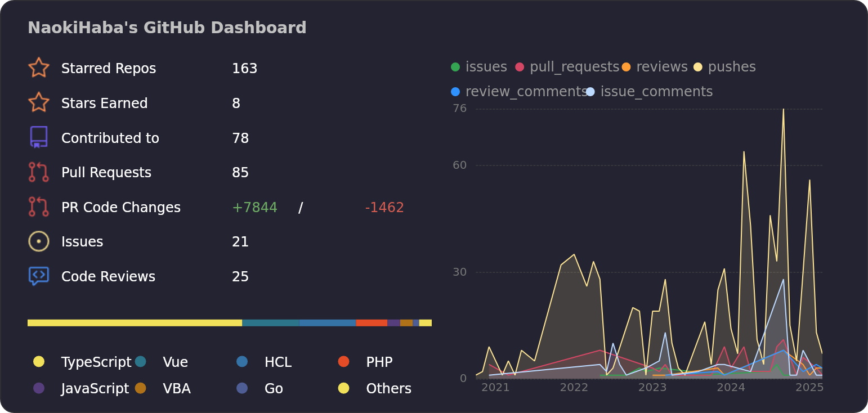Click the 60 y-axis label
Image resolution: width=868 pixels, height=413 pixels.
tap(460, 165)
